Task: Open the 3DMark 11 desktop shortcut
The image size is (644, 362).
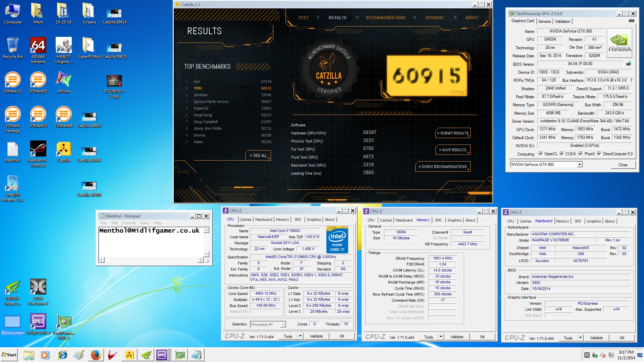Action: [x=12, y=82]
